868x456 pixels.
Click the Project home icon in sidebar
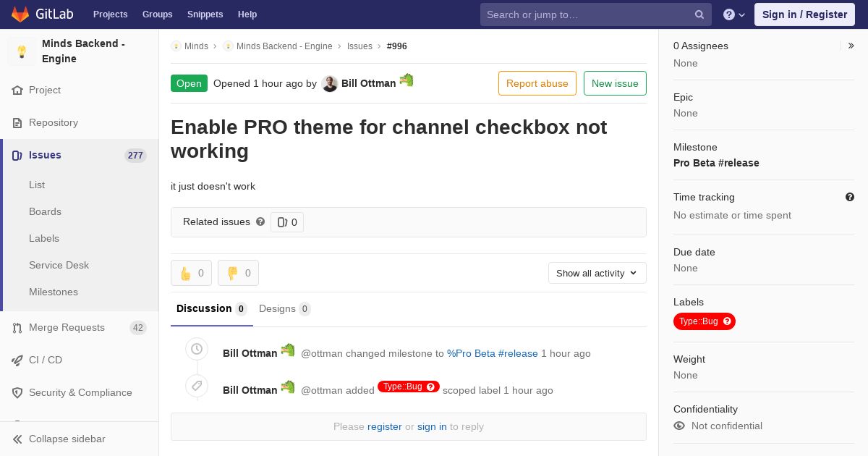coord(17,90)
